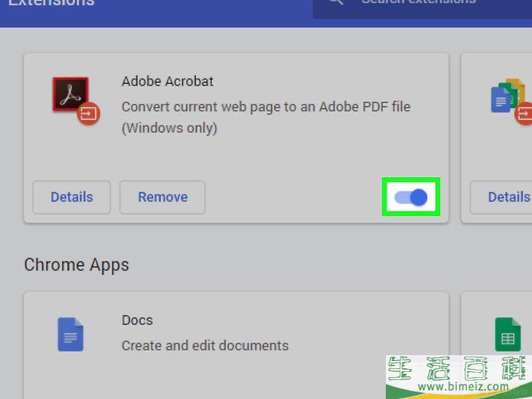The width and height of the screenshot is (532, 399).
Task: Click the Google Docs offline extension icon
Action: click(511, 101)
